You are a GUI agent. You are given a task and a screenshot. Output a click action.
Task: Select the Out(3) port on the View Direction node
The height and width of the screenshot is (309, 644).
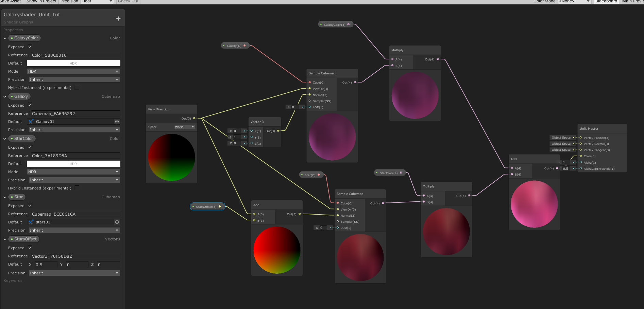[194, 119]
